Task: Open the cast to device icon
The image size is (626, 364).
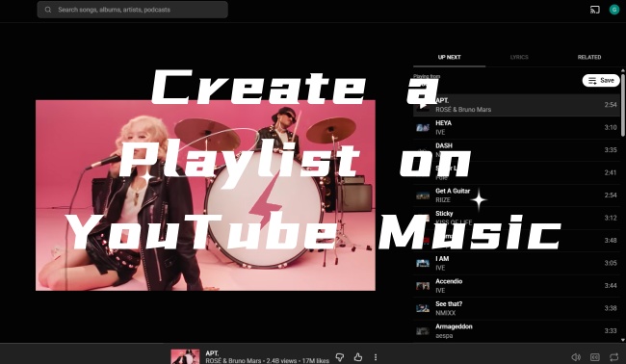Action: 595,10
